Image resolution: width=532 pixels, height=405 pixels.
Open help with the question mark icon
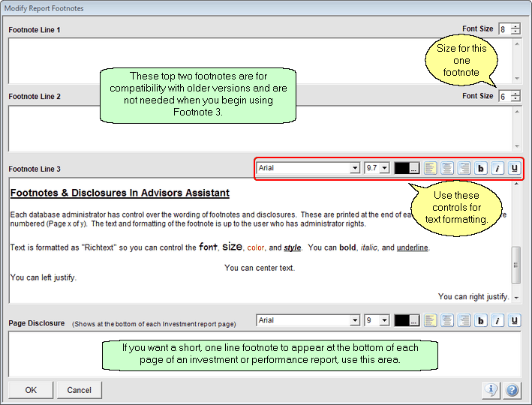click(512, 390)
